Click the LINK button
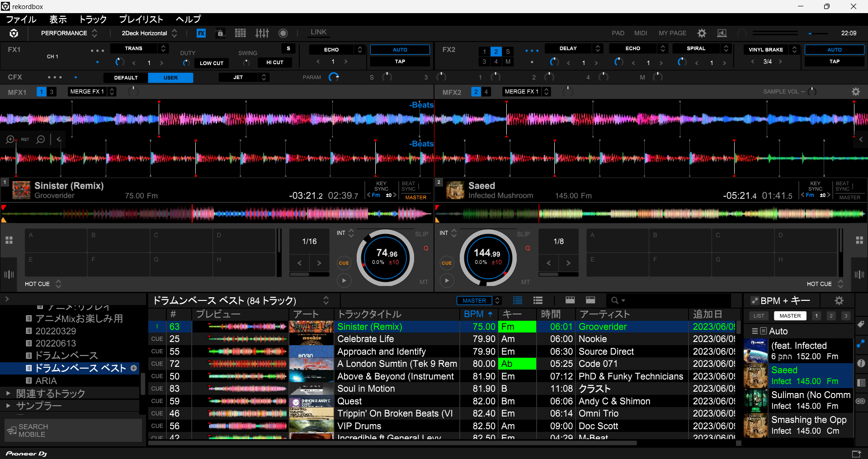 coord(318,32)
